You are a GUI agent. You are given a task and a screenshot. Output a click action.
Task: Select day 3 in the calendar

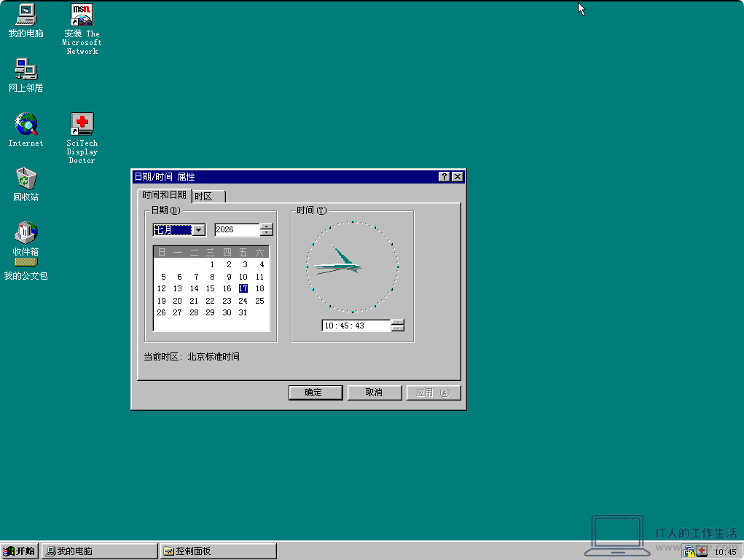click(x=245, y=264)
